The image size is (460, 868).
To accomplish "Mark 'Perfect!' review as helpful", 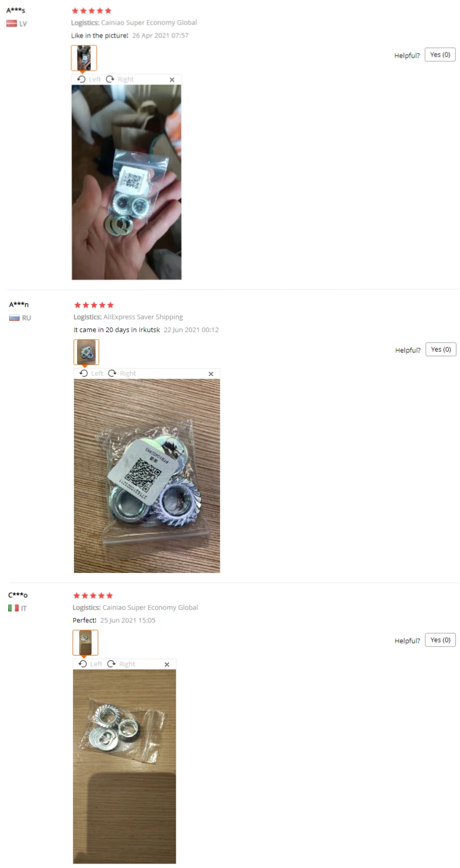I will click(x=440, y=640).
